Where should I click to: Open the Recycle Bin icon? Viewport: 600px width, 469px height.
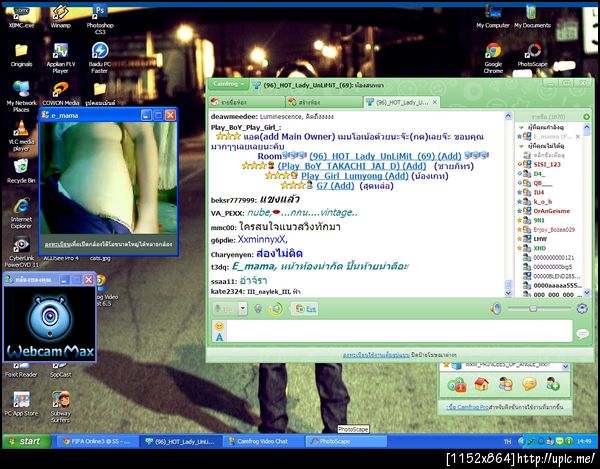(21, 171)
